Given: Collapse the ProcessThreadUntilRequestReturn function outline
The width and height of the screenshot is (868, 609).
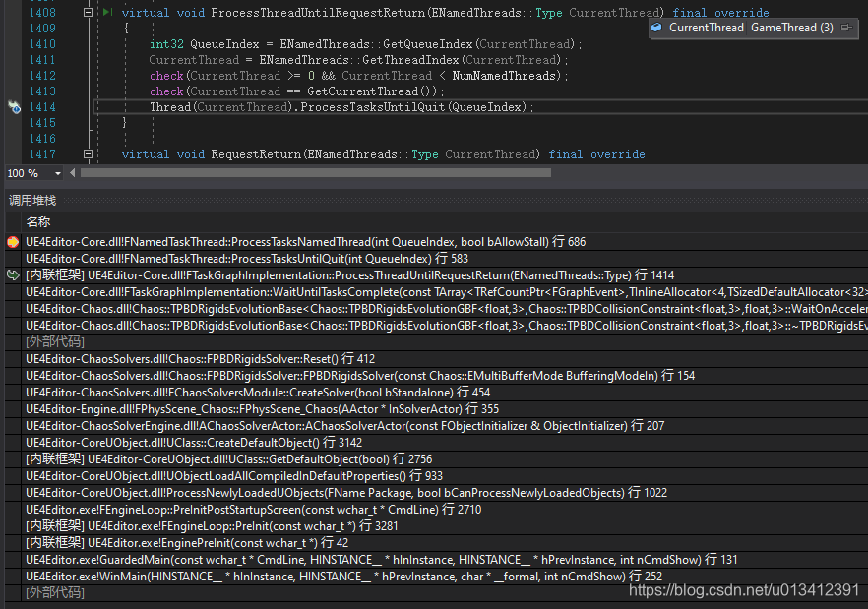Looking at the screenshot, I should [x=88, y=12].
